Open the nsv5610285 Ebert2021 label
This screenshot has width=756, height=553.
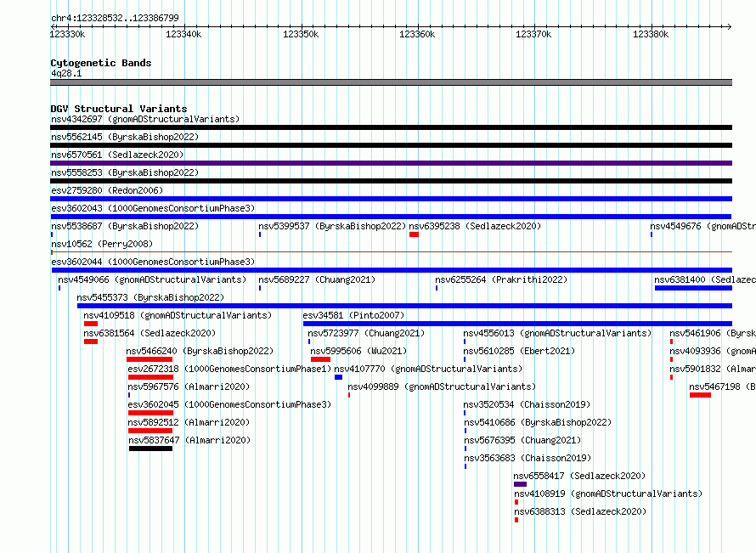pos(519,351)
